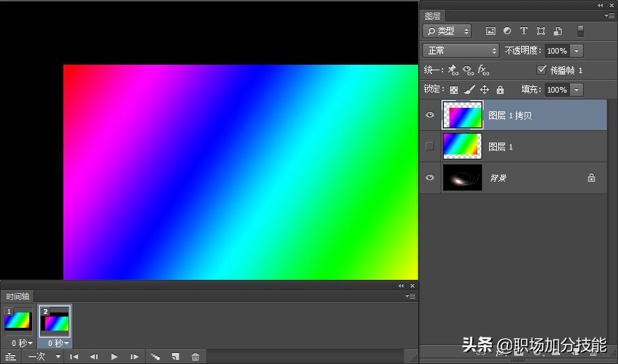The image size is (618, 364).
Task: Filter layers by adjustment layer icon
Action: coord(507,31)
